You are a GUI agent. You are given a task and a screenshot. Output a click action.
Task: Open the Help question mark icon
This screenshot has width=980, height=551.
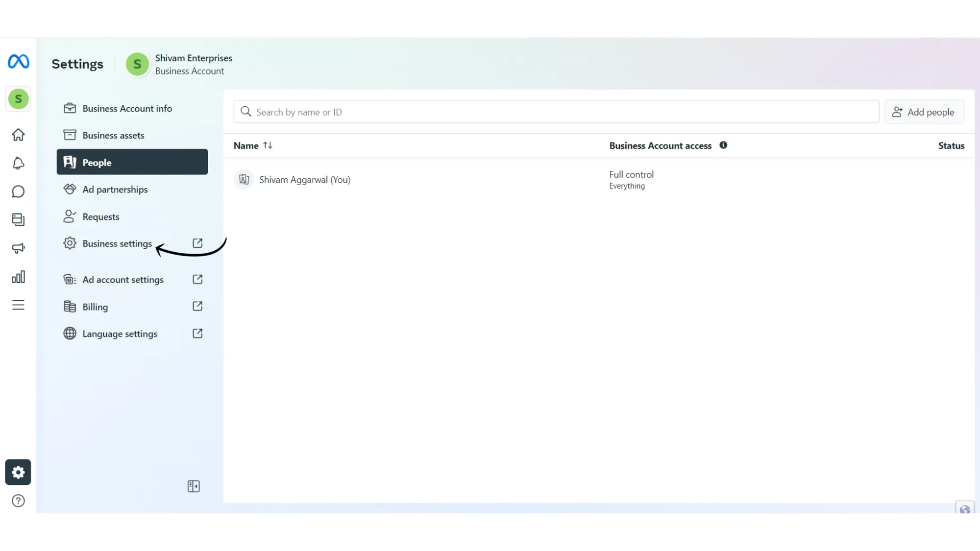pos(18,501)
